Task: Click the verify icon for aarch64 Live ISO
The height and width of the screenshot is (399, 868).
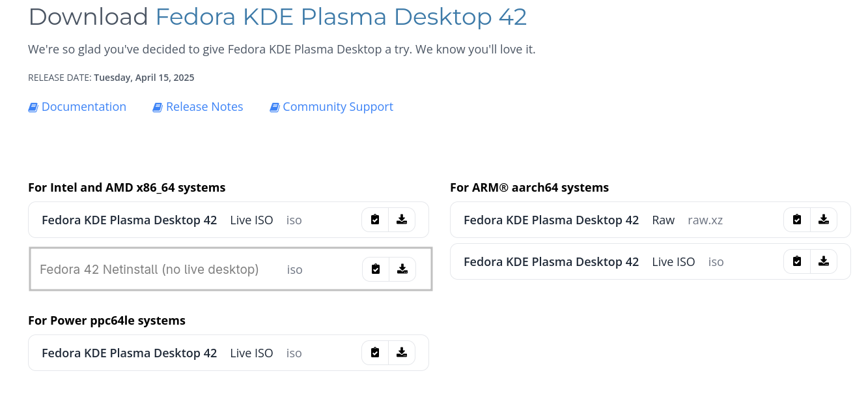Action: coord(797,261)
